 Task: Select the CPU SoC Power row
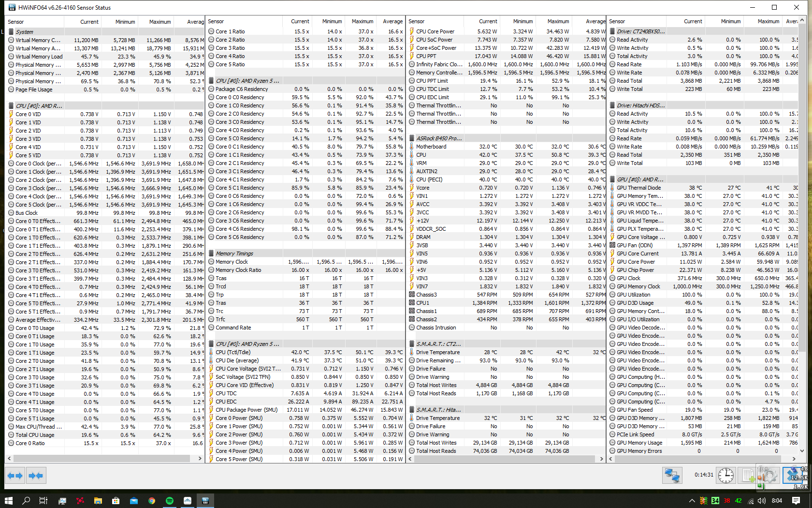(507, 40)
